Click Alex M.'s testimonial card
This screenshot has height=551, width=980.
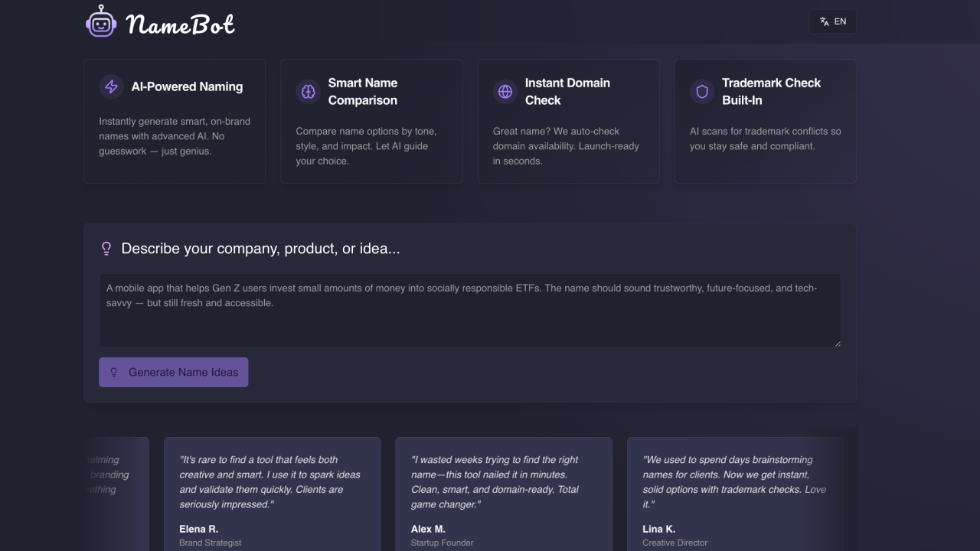(504, 494)
